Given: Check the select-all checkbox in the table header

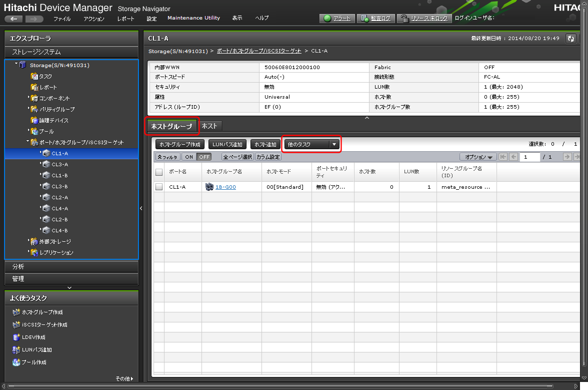Looking at the screenshot, I should 159,172.
